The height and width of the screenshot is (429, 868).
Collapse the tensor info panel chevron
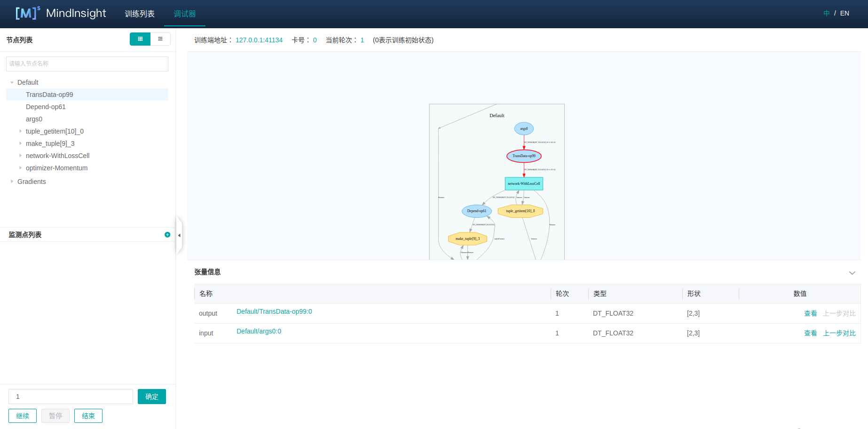[852, 273]
